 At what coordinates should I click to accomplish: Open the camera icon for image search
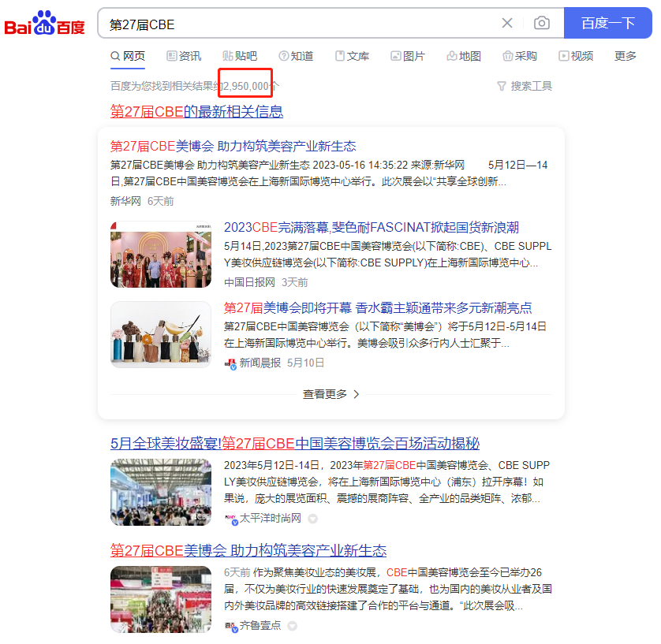coord(542,23)
